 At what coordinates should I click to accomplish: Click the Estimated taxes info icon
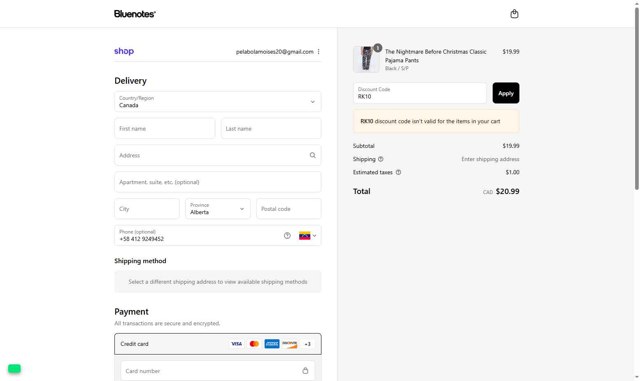click(398, 172)
